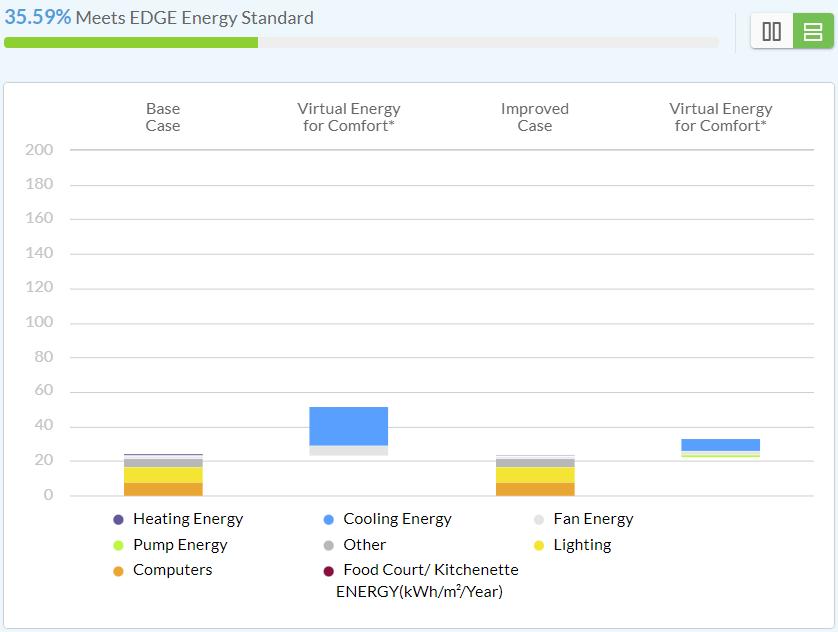Click the small blue Cooling segment, rightmost bar

point(720,445)
